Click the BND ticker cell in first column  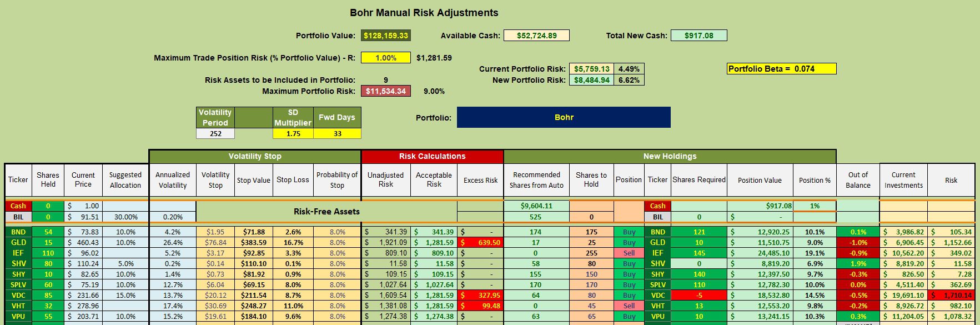(x=18, y=232)
